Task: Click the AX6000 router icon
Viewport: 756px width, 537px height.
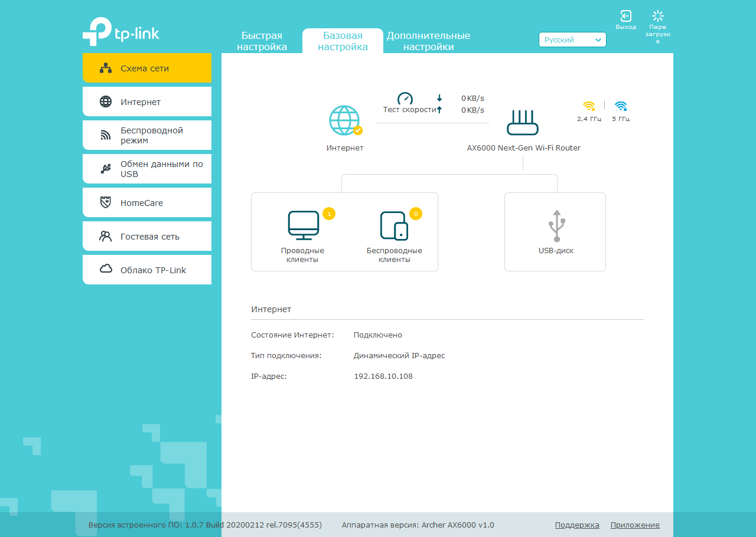Action: point(523,123)
